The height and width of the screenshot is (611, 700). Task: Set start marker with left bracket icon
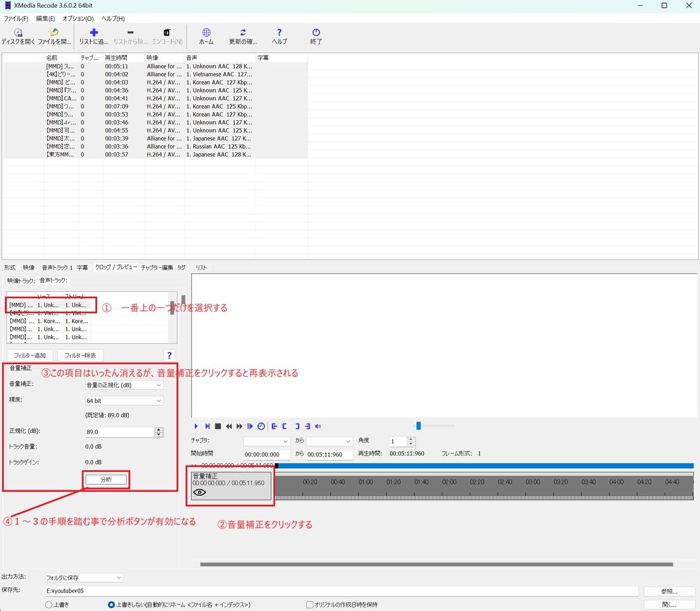pyautogui.click(x=284, y=426)
